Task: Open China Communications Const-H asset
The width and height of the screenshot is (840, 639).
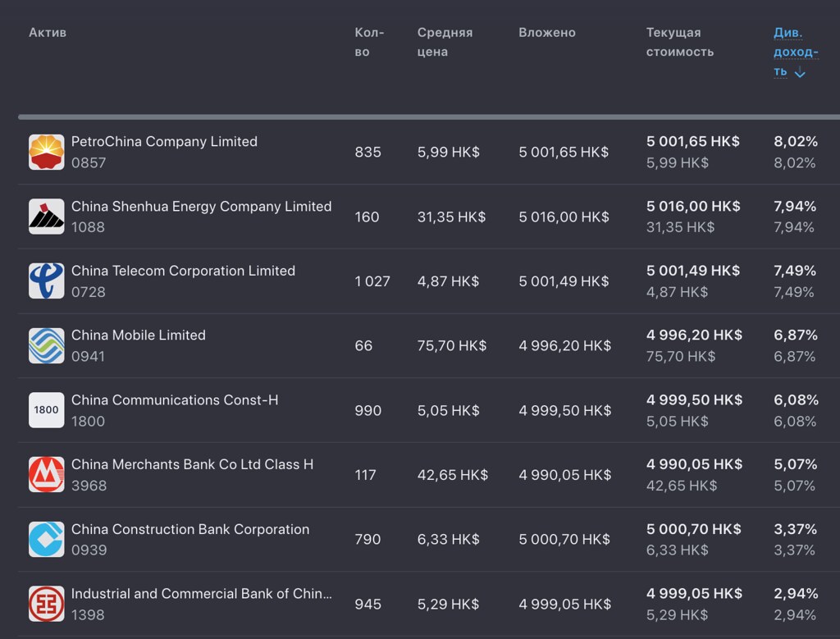Action: coord(175,400)
